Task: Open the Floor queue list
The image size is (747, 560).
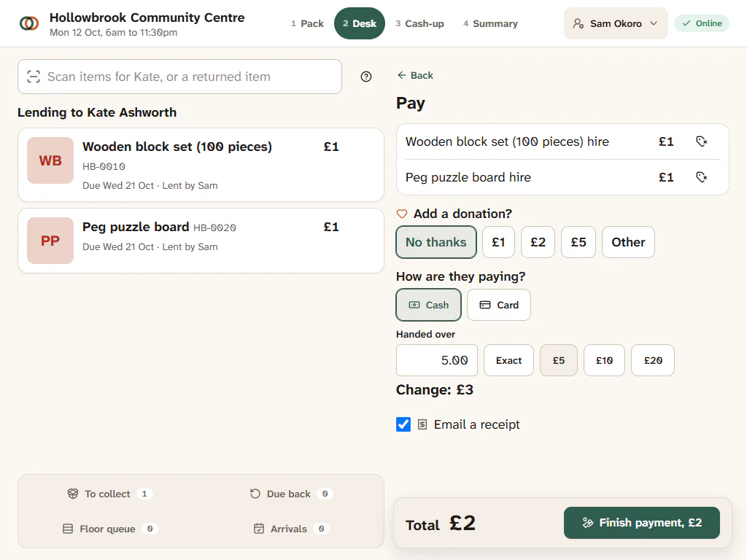Action: [x=109, y=529]
